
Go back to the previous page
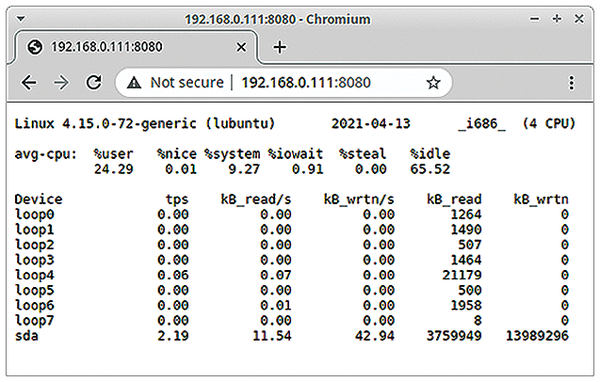point(29,82)
